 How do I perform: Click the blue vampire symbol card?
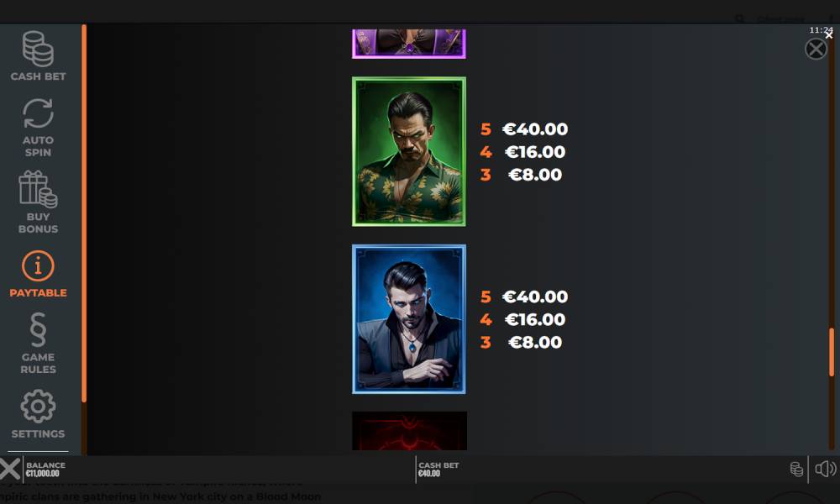409,319
